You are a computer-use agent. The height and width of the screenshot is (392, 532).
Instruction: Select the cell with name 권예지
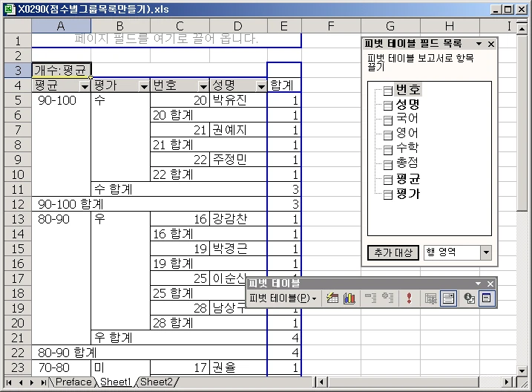[x=238, y=130]
